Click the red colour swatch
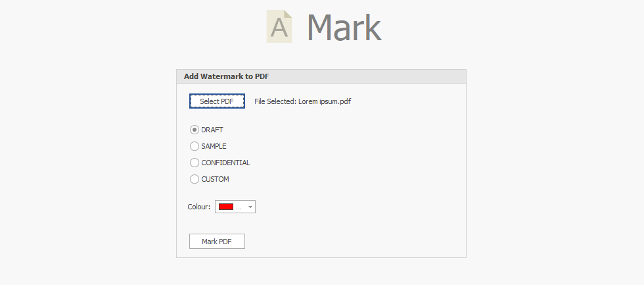 pos(226,207)
